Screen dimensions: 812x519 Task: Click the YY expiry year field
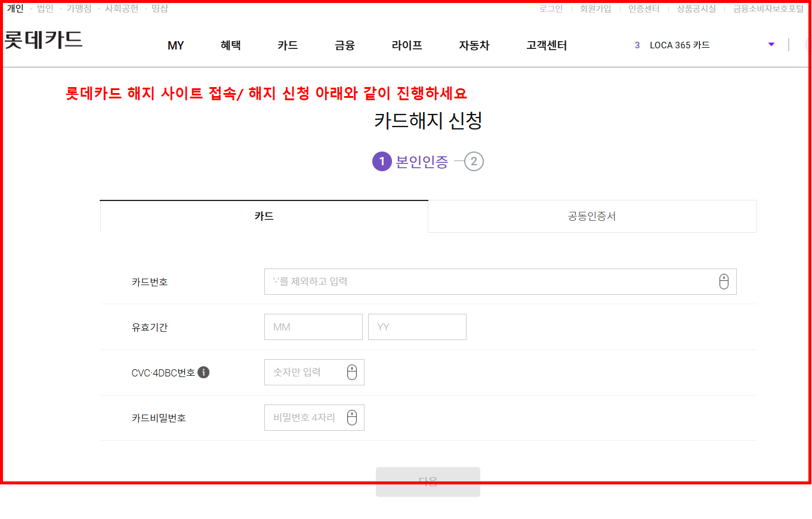pyautogui.click(x=417, y=327)
